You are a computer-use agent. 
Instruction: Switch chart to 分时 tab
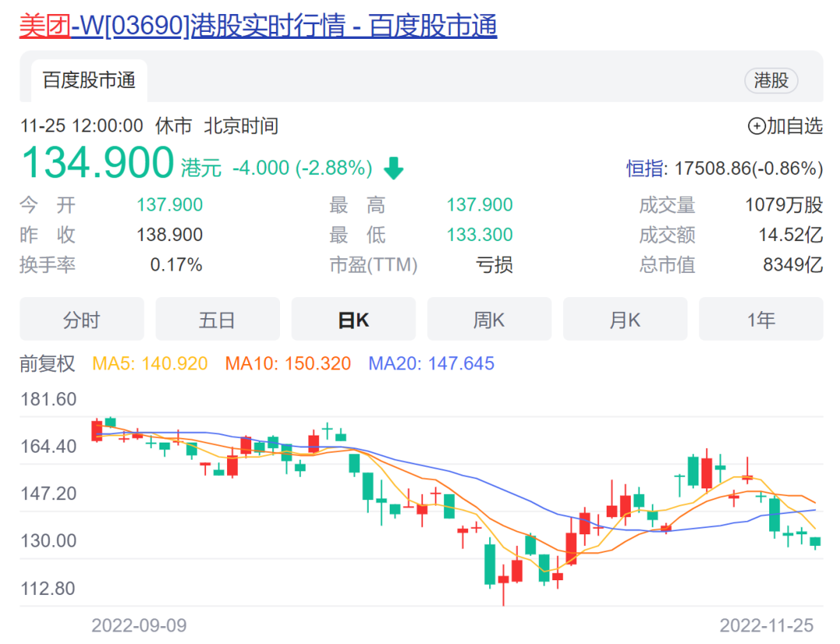click(82, 320)
